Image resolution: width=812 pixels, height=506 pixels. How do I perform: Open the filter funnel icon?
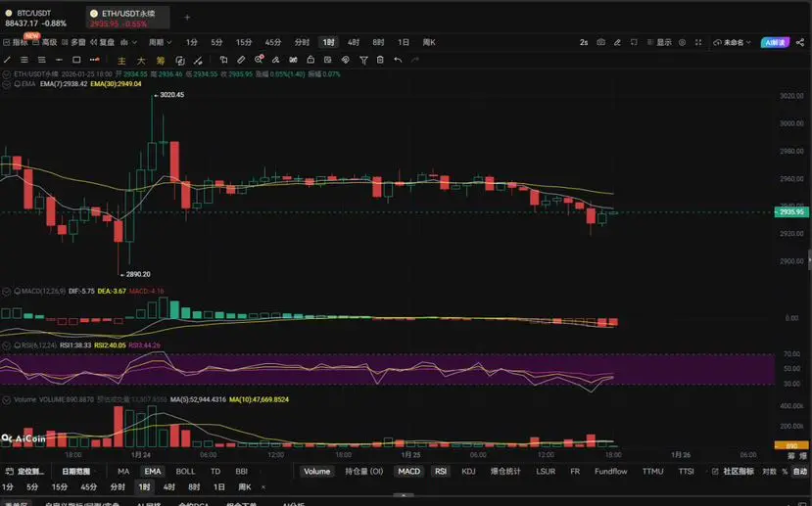[x=363, y=60]
